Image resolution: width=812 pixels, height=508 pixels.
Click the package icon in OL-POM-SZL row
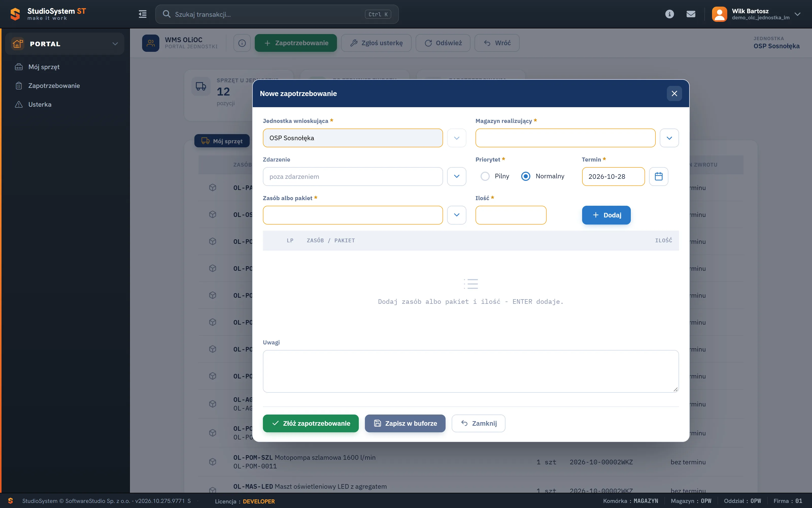coord(213,462)
